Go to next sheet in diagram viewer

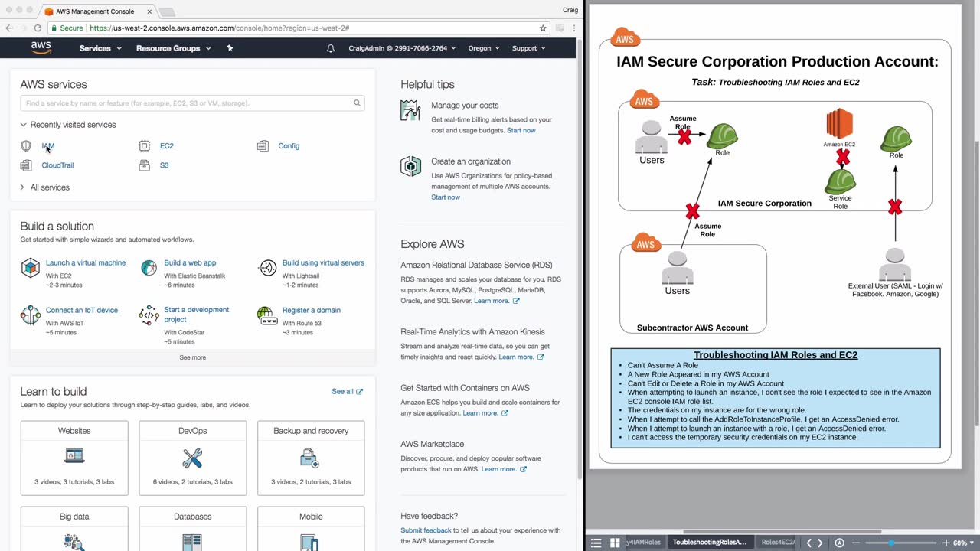(820, 543)
